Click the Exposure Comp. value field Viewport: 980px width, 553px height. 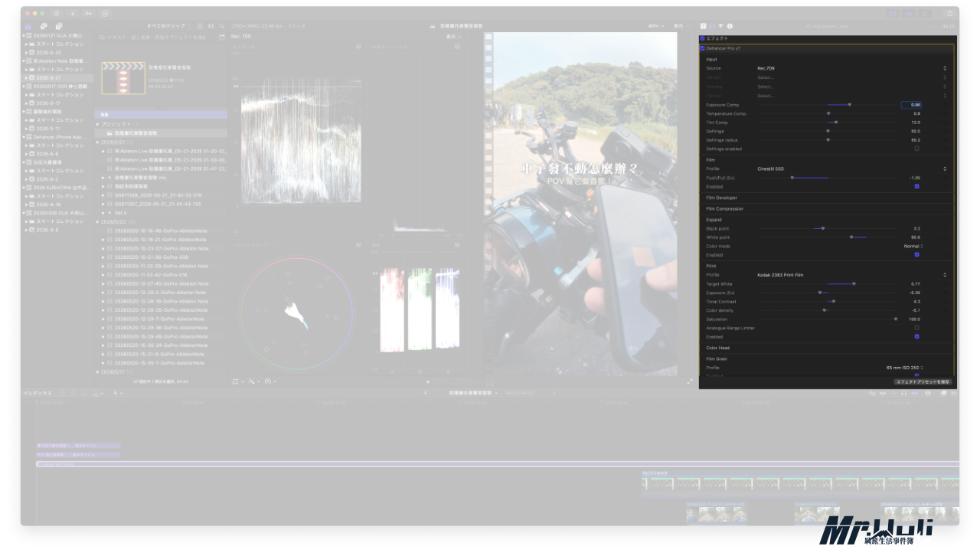(911, 105)
